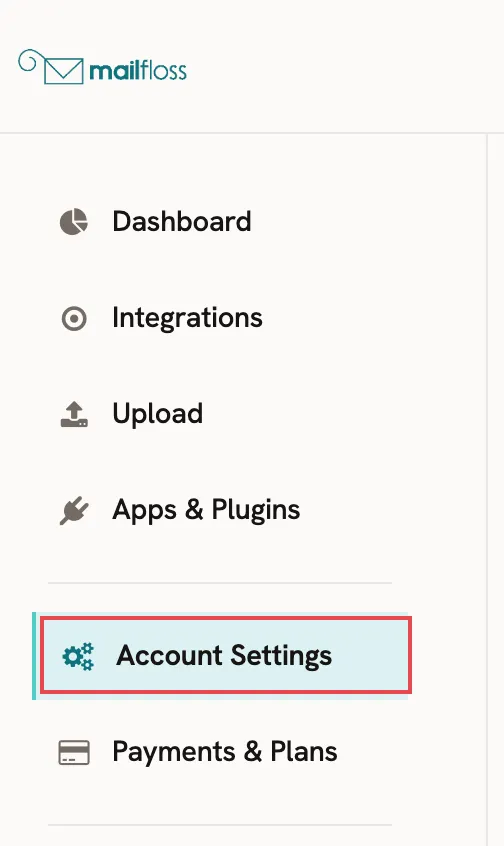
Task: Open the Upload page label
Action: 158,414
